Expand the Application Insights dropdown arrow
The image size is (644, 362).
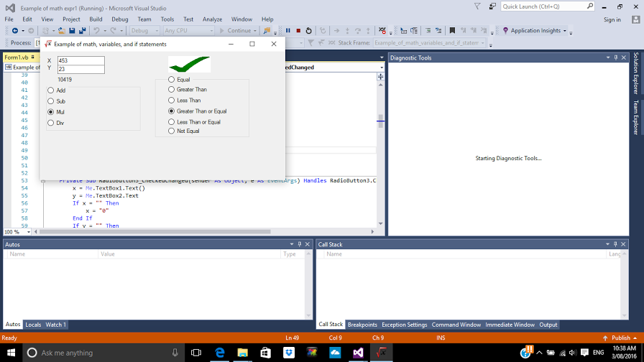(x=565, y=31)
